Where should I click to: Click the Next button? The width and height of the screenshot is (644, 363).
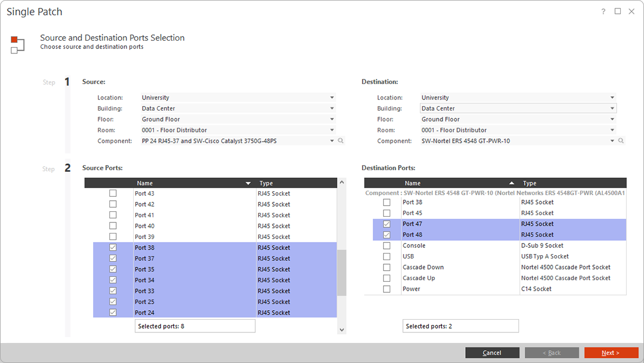pyautogui.click(x=611, y=353)
